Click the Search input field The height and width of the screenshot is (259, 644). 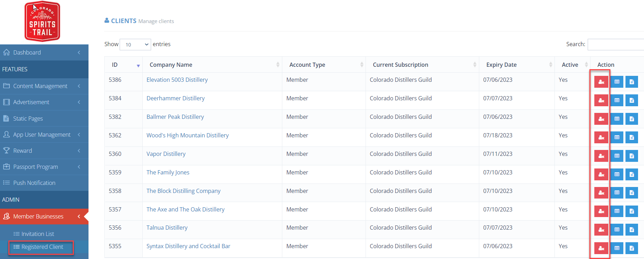click(x=616, y=44)
